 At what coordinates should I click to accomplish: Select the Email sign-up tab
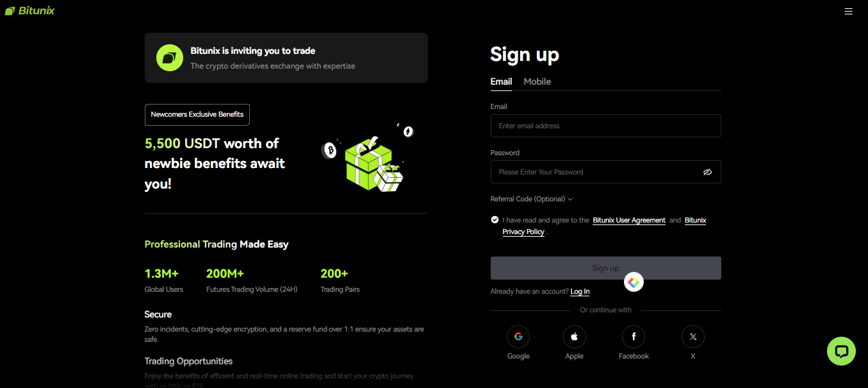pyautogui.click(x=501, y=81)
